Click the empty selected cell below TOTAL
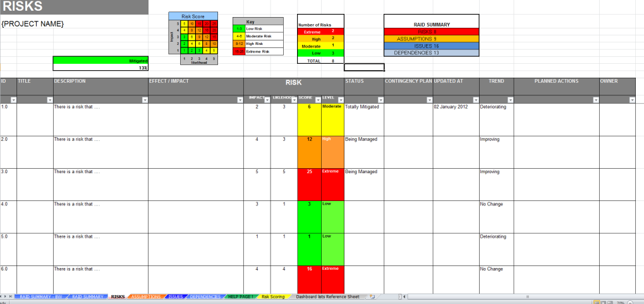The image size is (644, 304). [364, 68]
